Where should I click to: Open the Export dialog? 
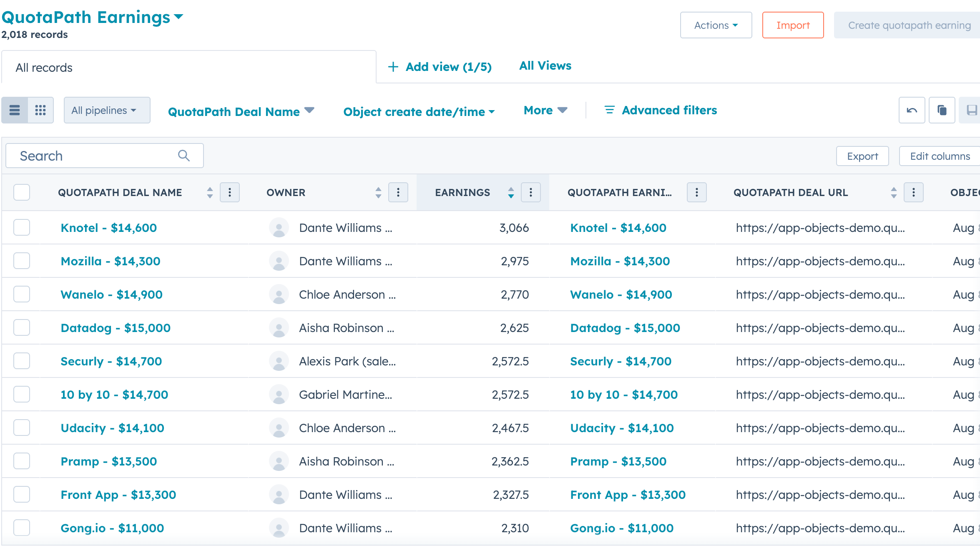pyautogui.click(x=862, y=156)
